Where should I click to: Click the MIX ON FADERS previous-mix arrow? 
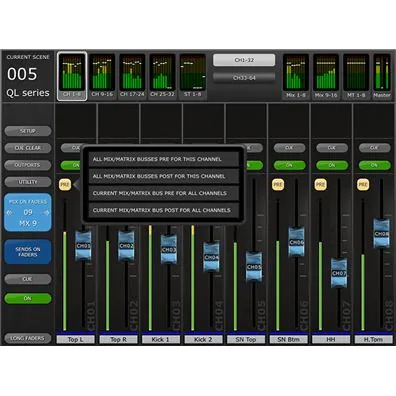point(10,213)
